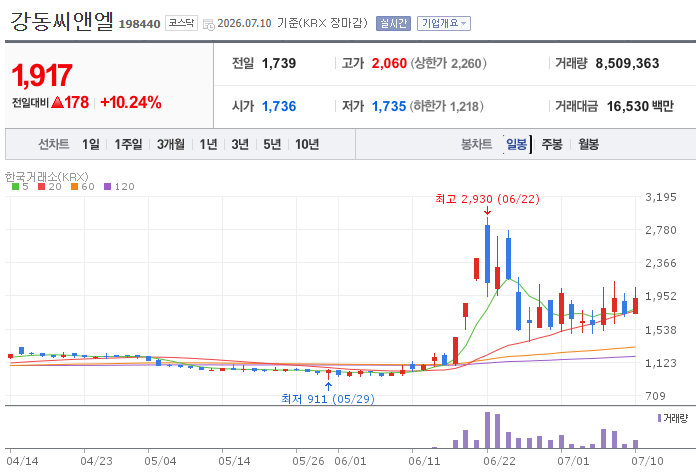Click the 3,195 price axis label

(x=660, y=197)
